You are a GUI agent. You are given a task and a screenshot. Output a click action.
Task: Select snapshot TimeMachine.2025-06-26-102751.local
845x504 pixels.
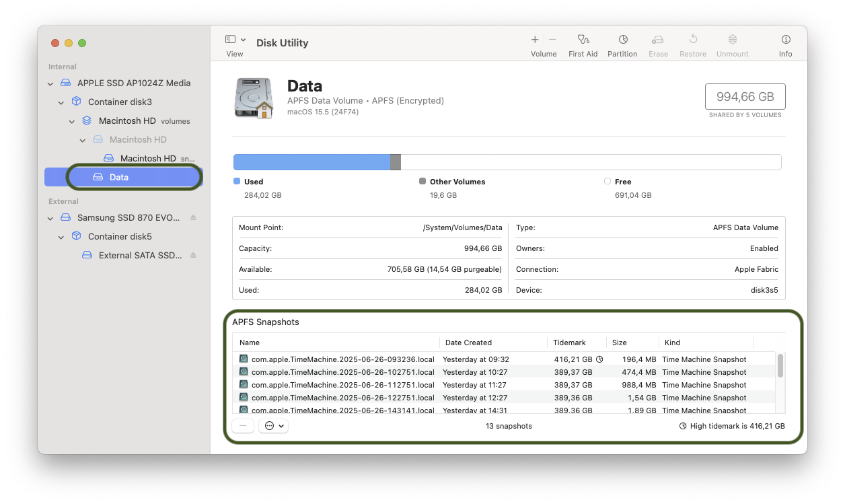(x=505, y=372)
